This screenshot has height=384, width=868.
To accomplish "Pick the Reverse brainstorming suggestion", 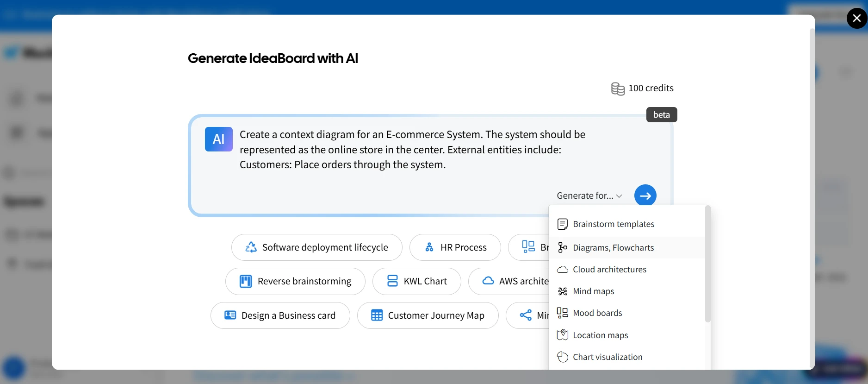I will [x=295, y=282].
